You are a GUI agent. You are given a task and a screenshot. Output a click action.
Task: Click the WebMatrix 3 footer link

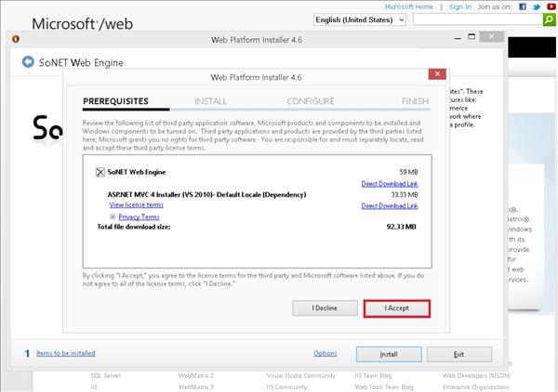coord(196,386)
